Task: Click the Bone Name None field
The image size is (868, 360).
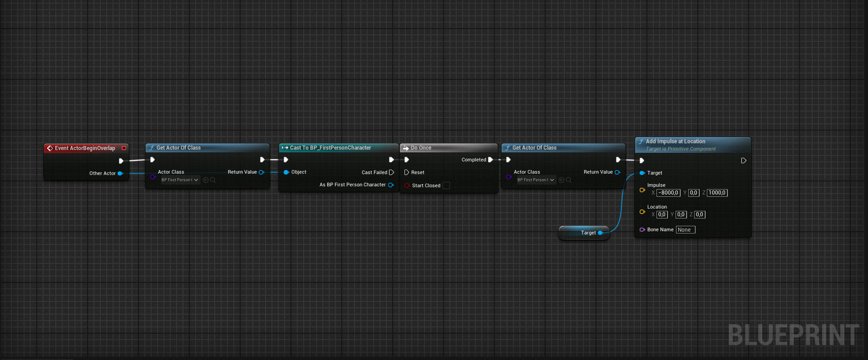Action: coord(685,230)
